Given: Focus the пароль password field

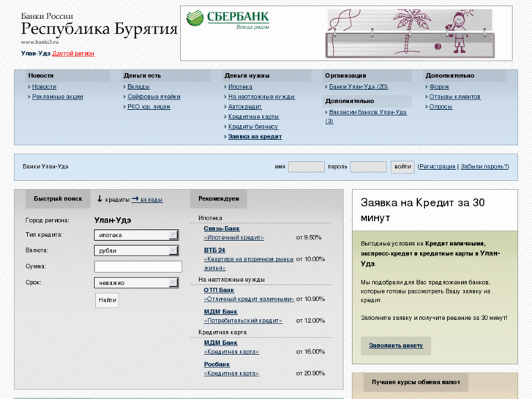Looking at the screenshot, I should point(368,167).
